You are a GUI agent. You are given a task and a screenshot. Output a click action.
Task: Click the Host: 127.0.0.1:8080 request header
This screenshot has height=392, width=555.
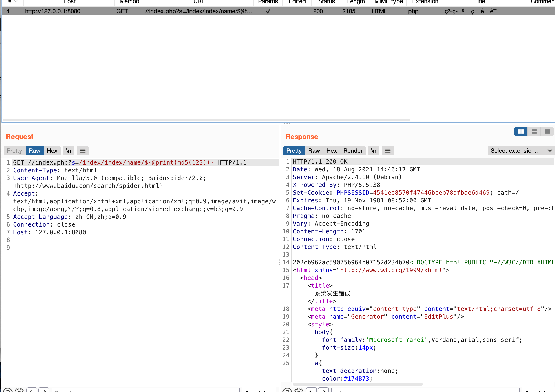point(49,232)
